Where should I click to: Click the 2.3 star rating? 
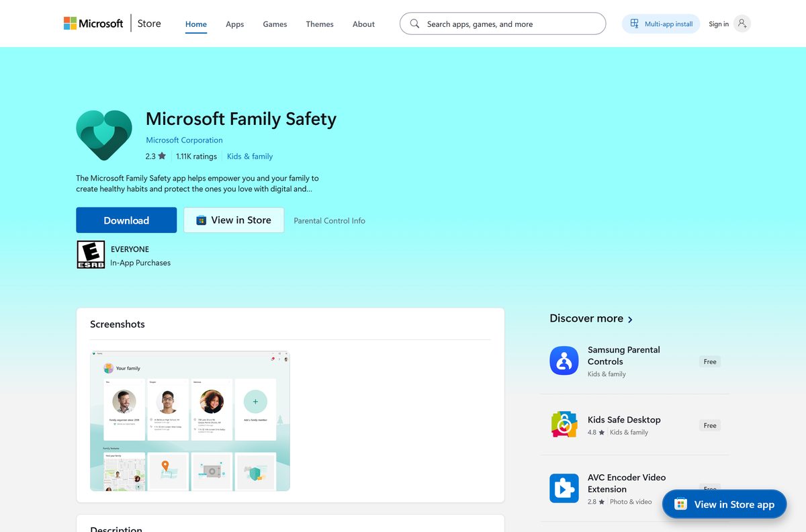[155, 157]
